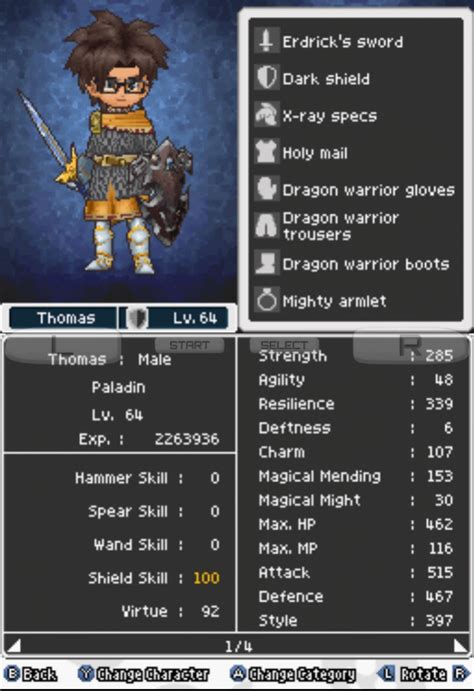Select the Erdrick's sword equipment entry

coord(356,41)
